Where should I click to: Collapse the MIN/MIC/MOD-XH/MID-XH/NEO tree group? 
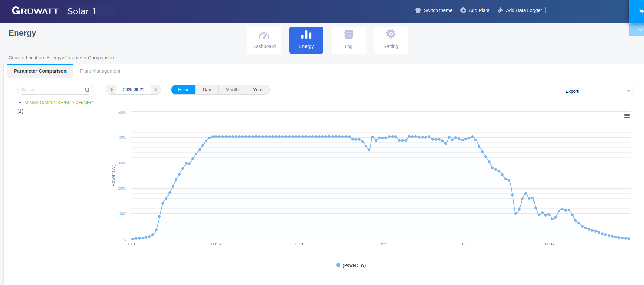pos(20,102)
